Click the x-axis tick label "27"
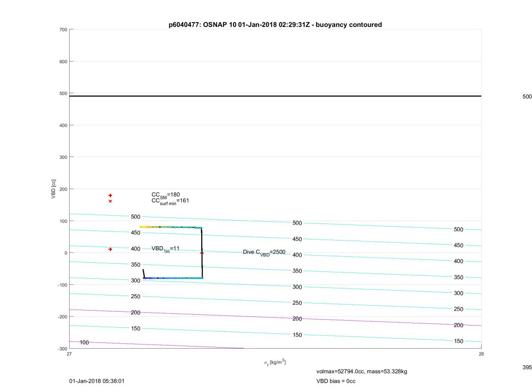532x392 pixels. pos(69,354)
